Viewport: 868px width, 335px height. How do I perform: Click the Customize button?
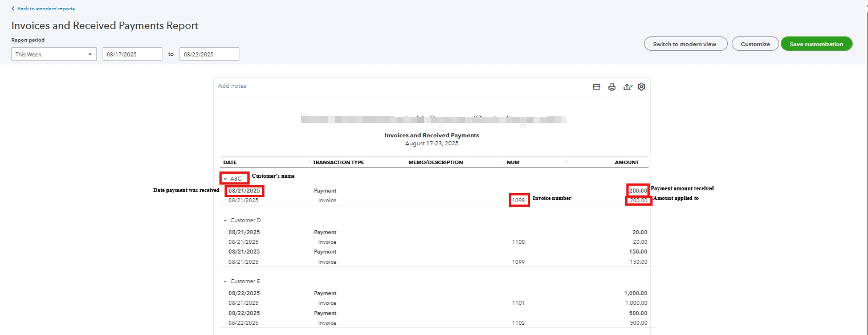(x=755, y=44)
